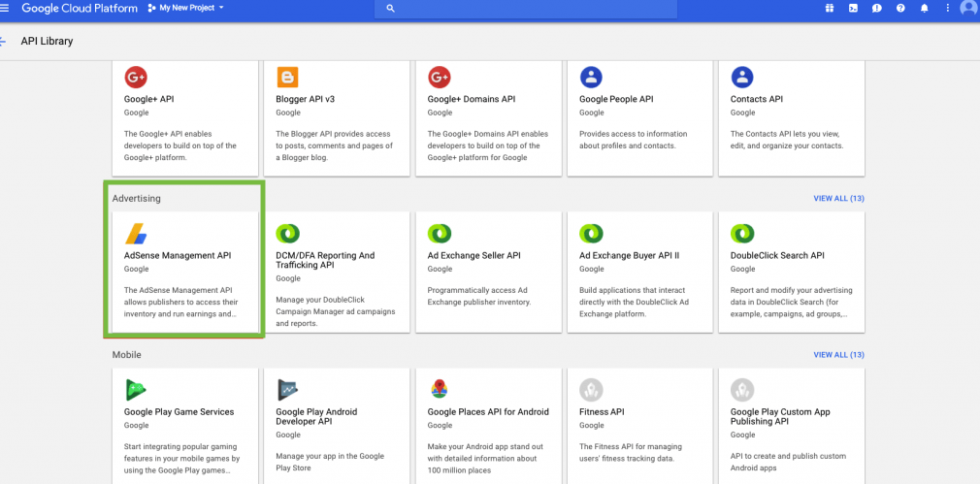Viewport: 980px width, 484px height.
Task: Go back using the API Library arrow
Action: point(4,42)
